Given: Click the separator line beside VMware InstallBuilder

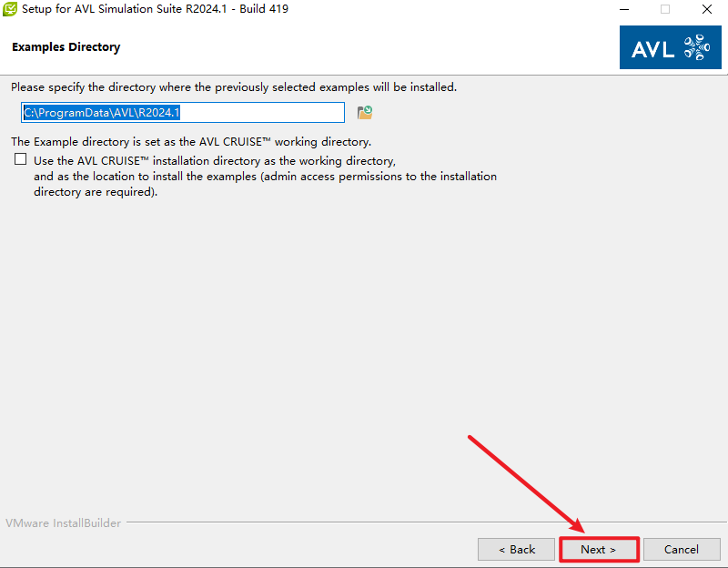Looking at the screenshot, I should click(x=419, y=523).
